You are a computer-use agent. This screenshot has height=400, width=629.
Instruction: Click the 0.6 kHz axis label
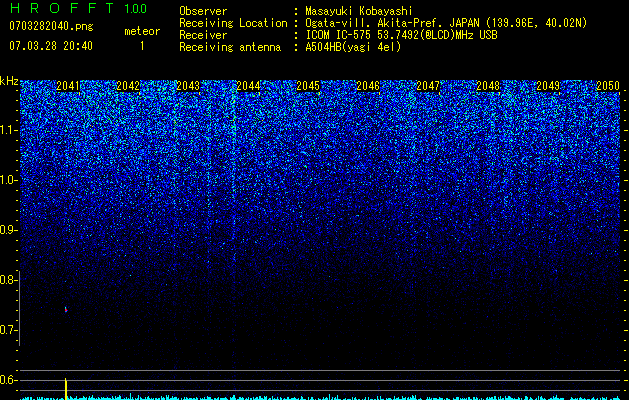pos(7,380)
